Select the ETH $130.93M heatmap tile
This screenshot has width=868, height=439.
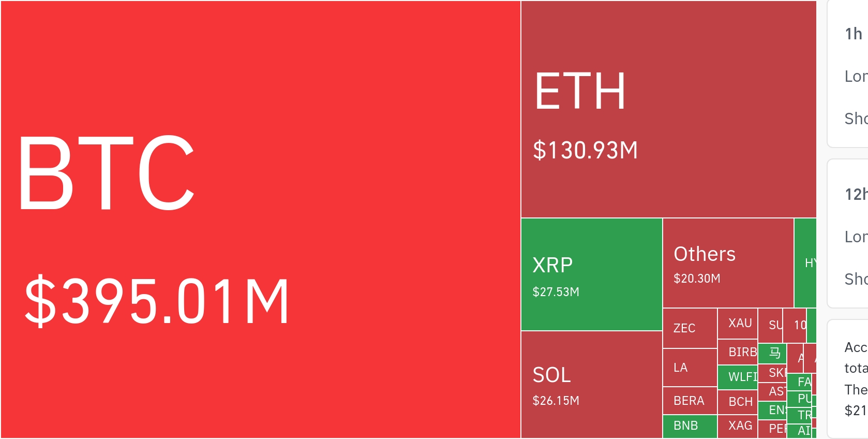point(668,109)
